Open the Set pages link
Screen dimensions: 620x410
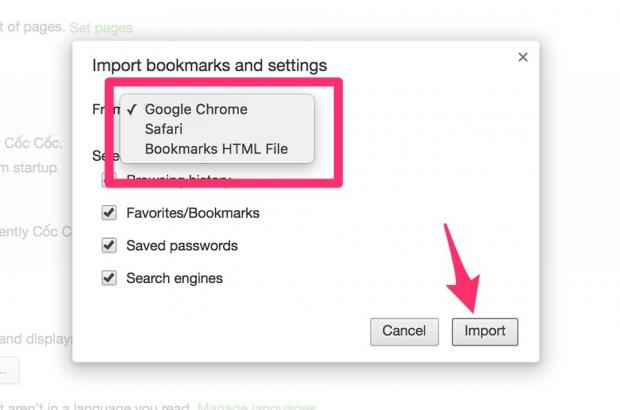pyautogui.click(x=101, y=27)
